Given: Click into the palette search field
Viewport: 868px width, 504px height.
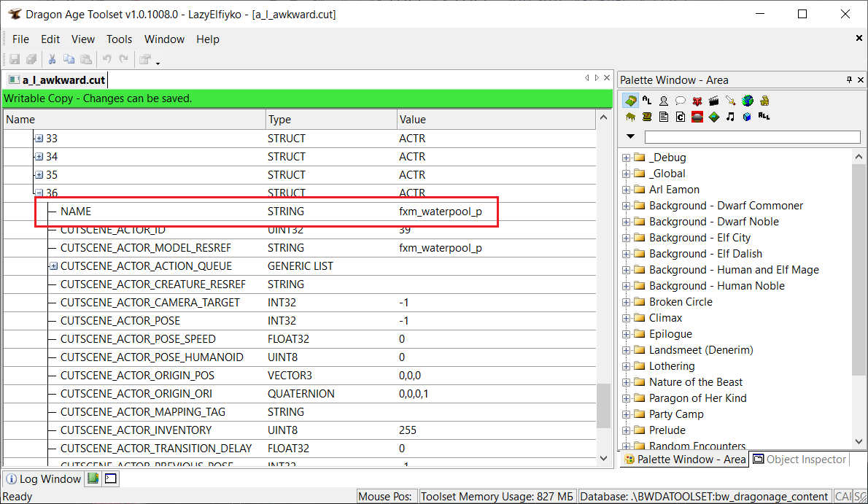Looking at the screenshot, I should [x=752, y=137].
